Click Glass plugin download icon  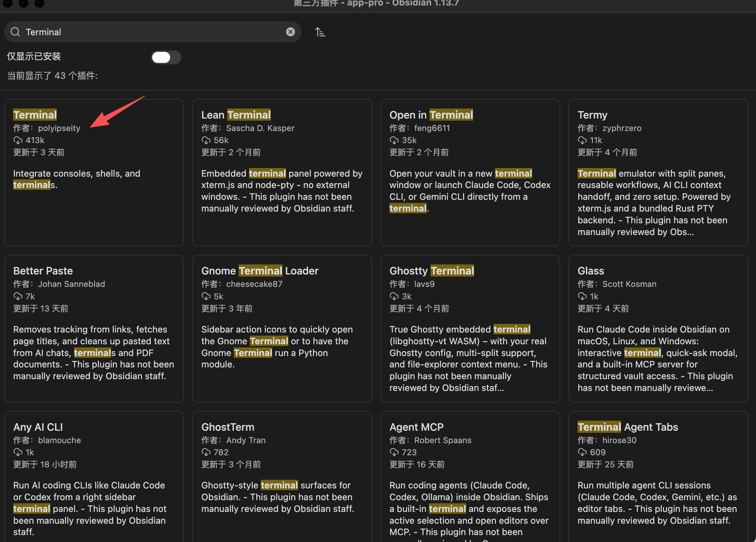[x=582, y=296]
